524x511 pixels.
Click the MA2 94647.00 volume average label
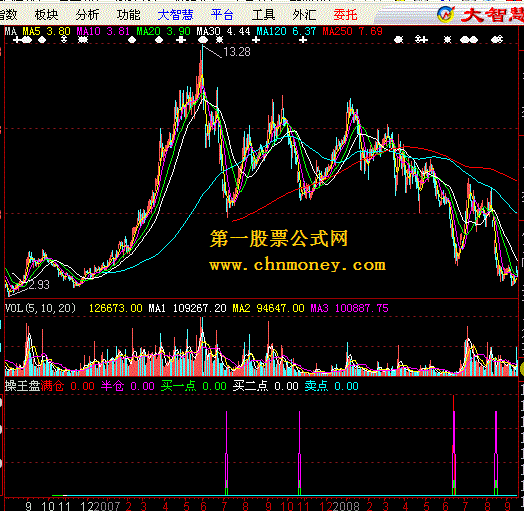pyautogui.click(x=268, y=308)
